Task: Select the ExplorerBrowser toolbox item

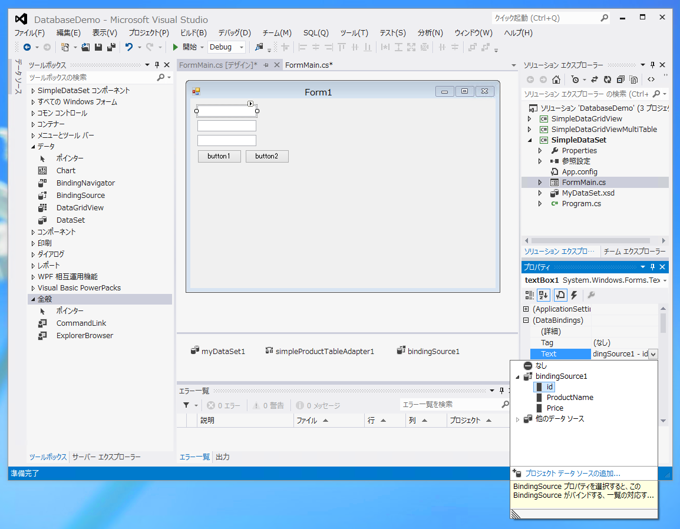Action: coord(85,336)
